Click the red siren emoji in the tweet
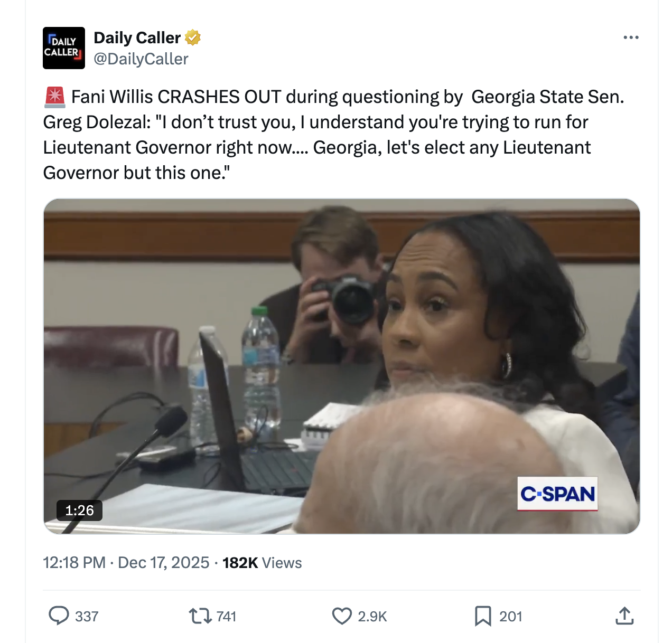This screenshot has height=643, width=672. click(54, 97)
